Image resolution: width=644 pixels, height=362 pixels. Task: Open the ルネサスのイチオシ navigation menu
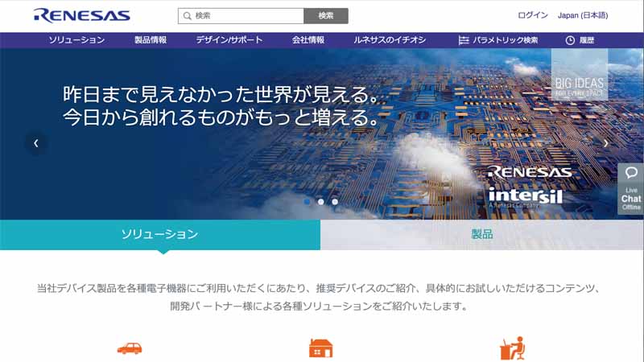(x=390, y=40)
